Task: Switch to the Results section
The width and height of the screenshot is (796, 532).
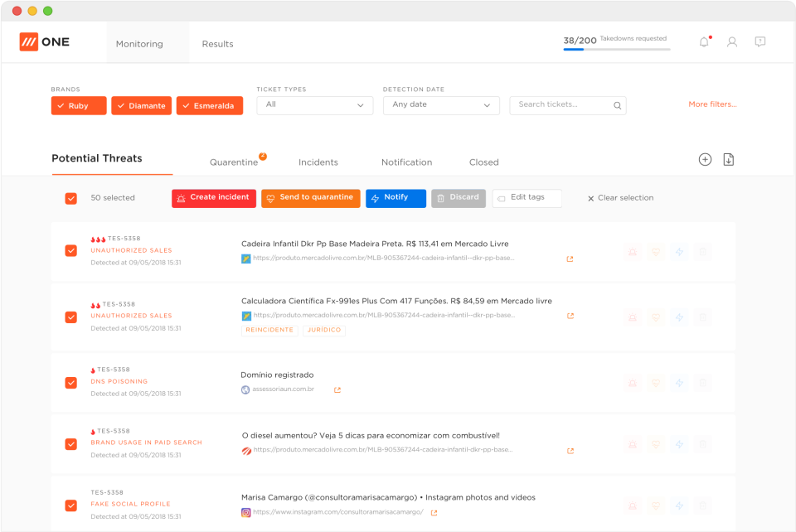Action: [217, 43]
